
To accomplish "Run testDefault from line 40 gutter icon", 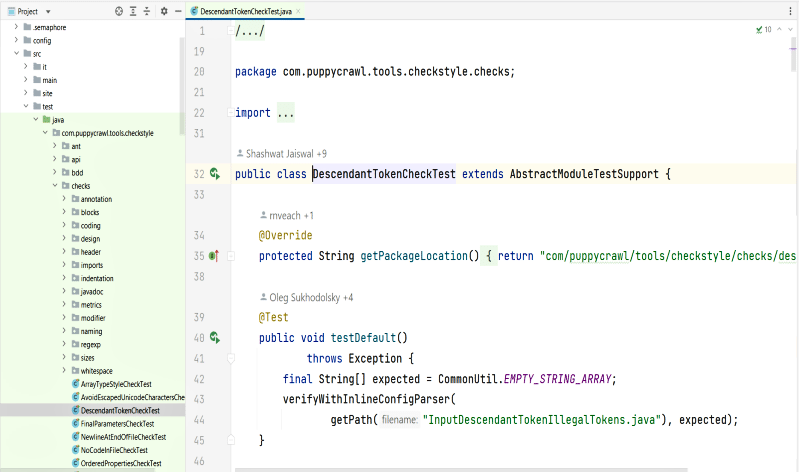I will (x=215, y=338).
